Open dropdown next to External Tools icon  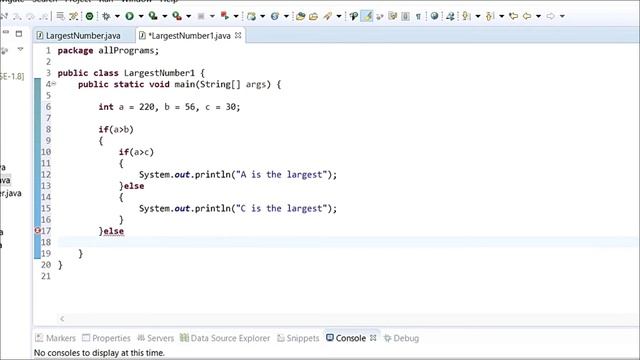point(188,16)
